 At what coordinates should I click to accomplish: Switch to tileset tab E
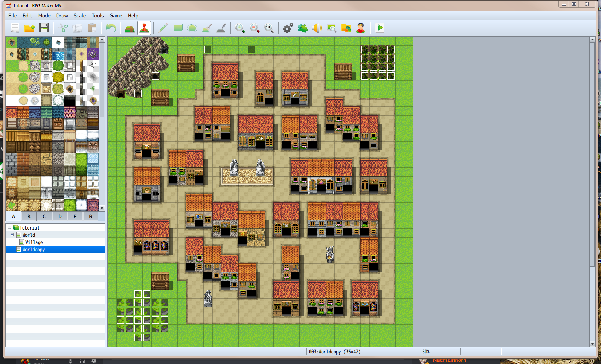click(75, 217)
